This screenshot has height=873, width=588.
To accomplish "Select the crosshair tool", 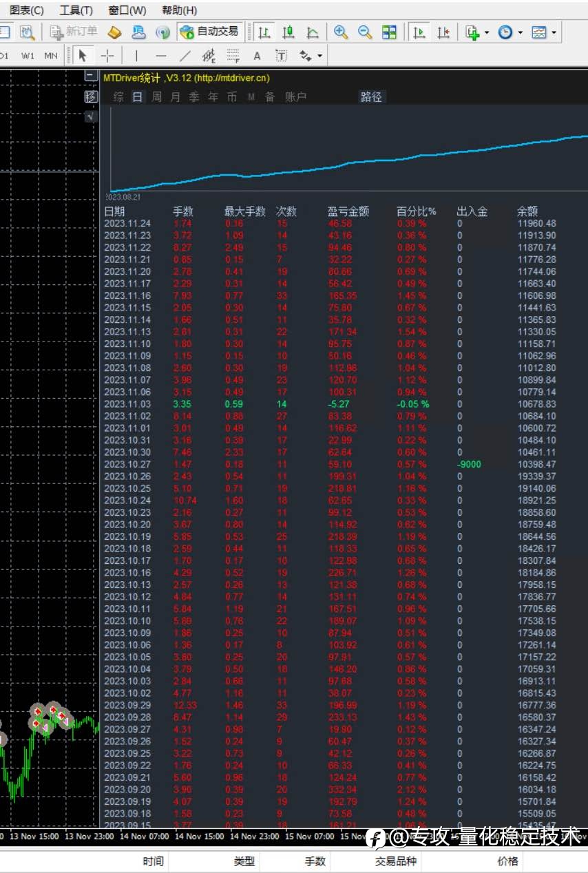I will (x=107, y=56).
